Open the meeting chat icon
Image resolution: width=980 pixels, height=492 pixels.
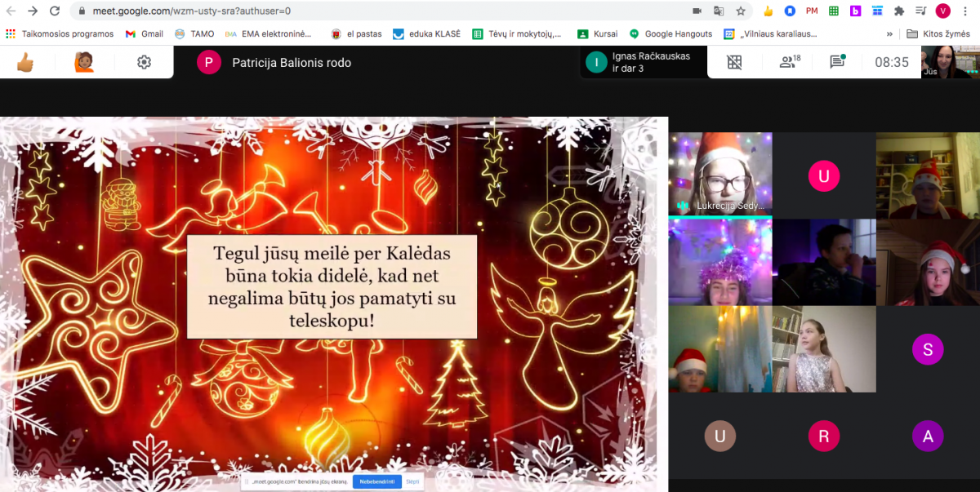click(837, 62)
